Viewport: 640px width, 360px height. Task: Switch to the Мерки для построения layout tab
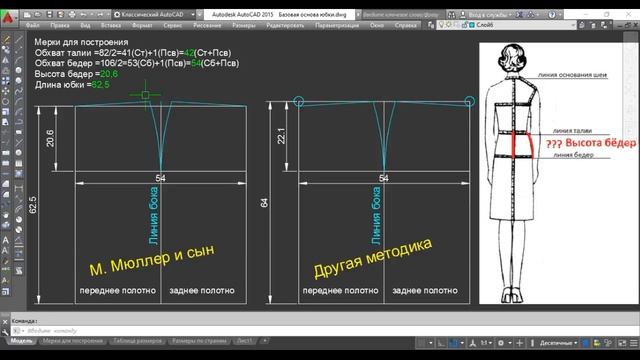73,341
